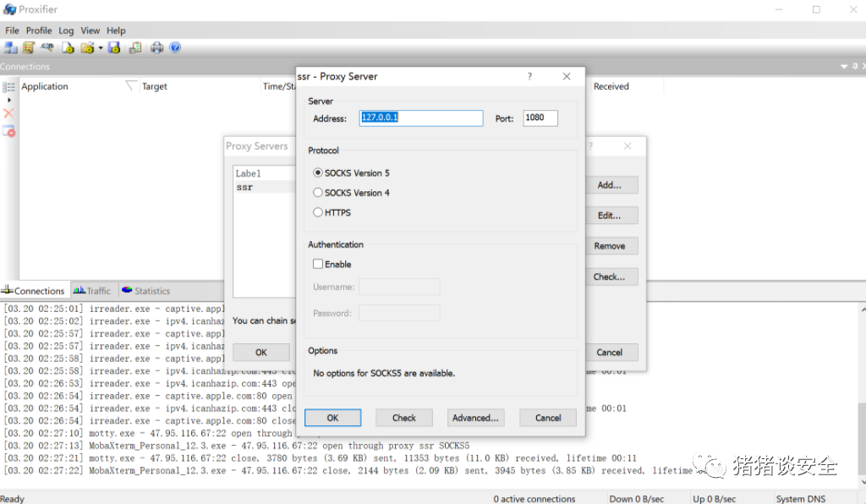Click the log line for MobaXterm at 02:27:13
Image resolution: width=866 pixels, height=504 pixels.
237,446
